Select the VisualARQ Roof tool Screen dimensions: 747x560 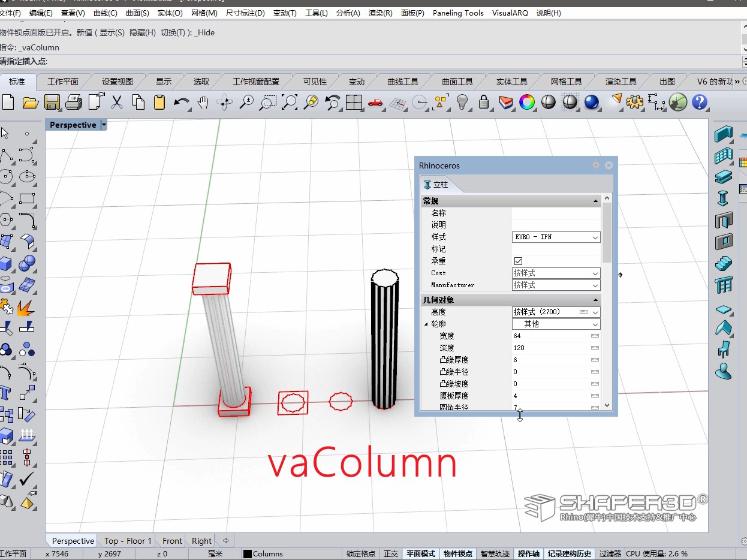pos(724,328)
